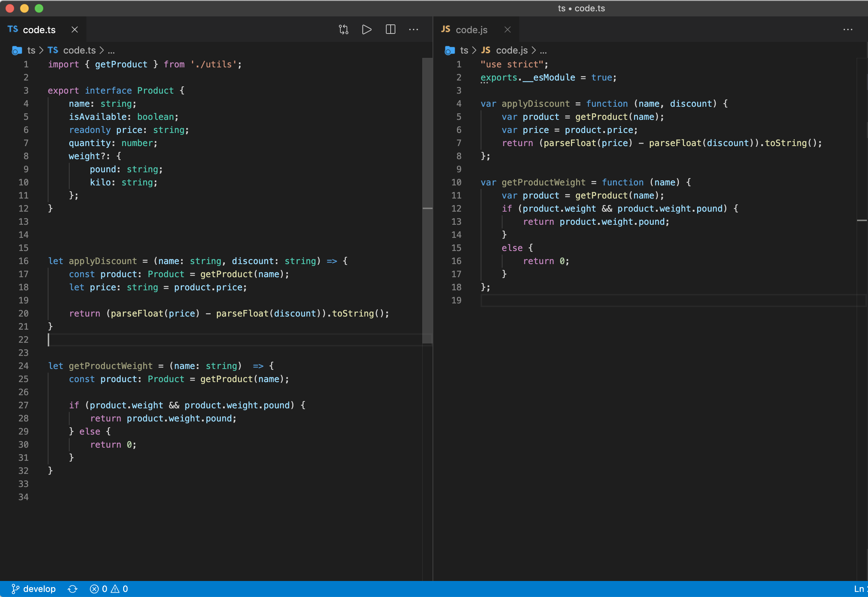
Task: Close the code.ts tab
Action: [x=75, y=30]
